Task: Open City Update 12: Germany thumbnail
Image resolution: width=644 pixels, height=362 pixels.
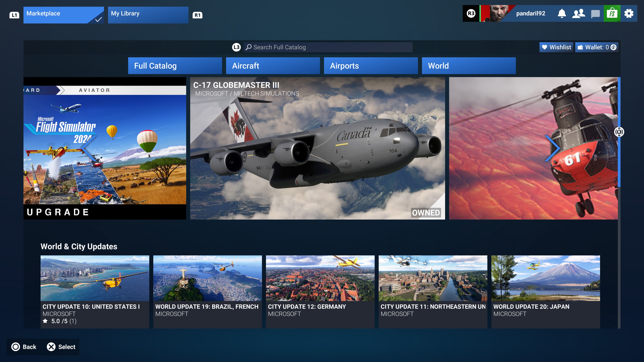Action: (x=320, y=278)
